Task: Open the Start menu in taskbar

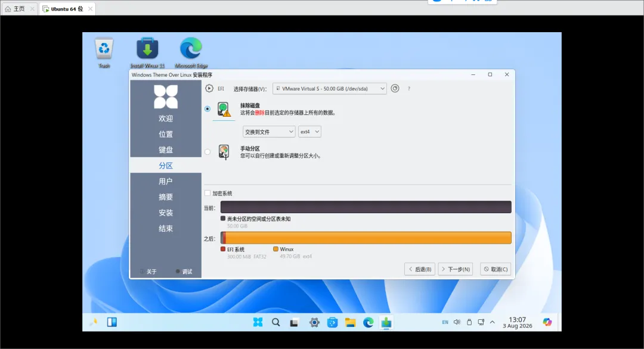Action: coord(258,322)
